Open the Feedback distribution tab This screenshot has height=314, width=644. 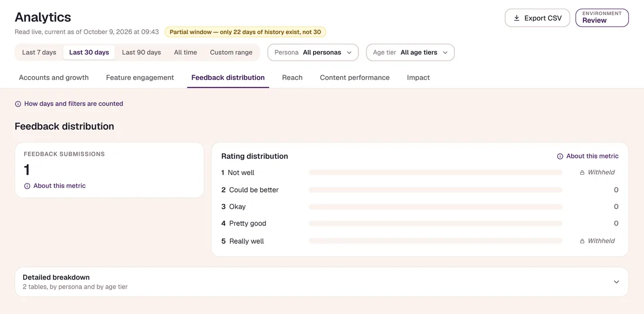pyautogui.click(x=228, y=77)
